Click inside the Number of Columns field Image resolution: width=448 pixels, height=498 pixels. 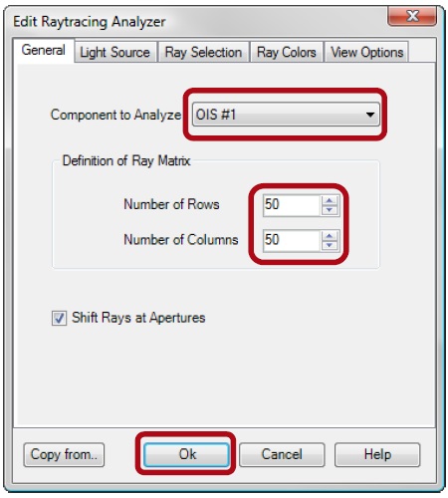pos(292,240)
